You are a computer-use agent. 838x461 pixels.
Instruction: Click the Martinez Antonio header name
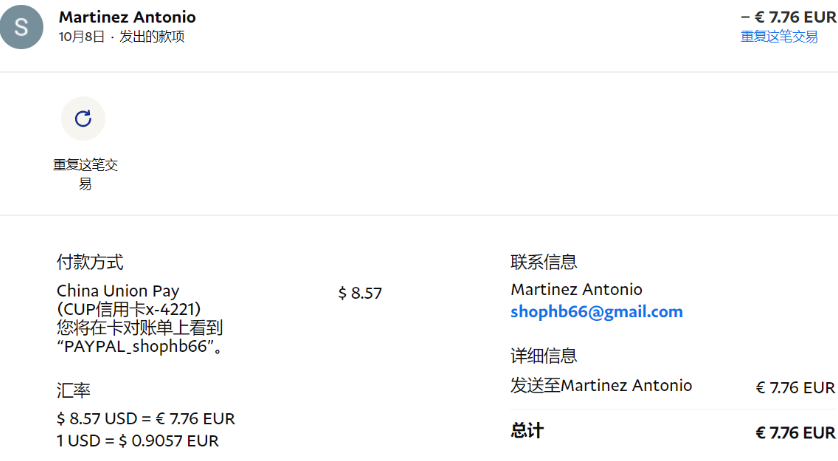point(127,17)
